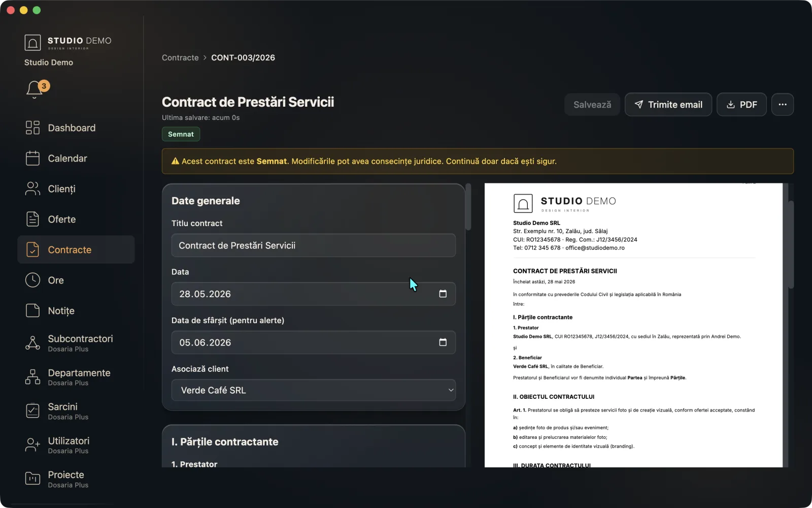This screenshot has height=508, width=812.
Task: Click the Subcontractori network icon
Action: 32,343
